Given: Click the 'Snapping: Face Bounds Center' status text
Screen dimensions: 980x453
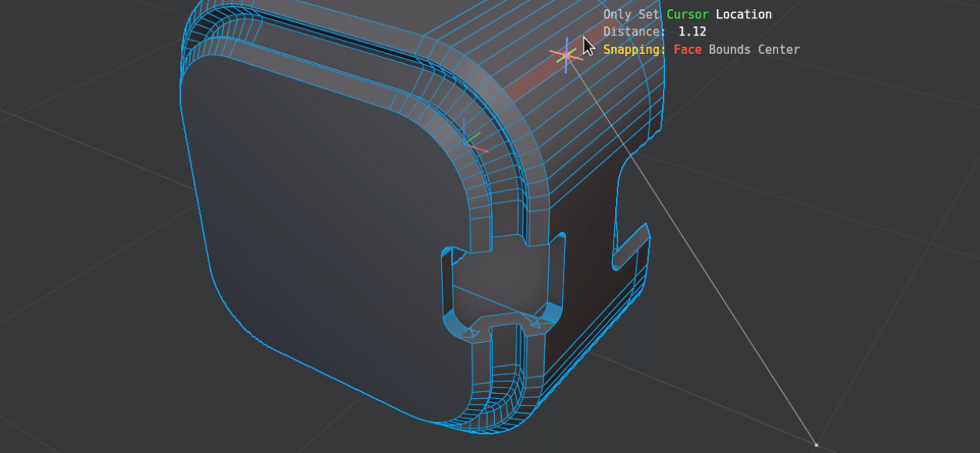Looking at the screenshot, I should [701, 49].
